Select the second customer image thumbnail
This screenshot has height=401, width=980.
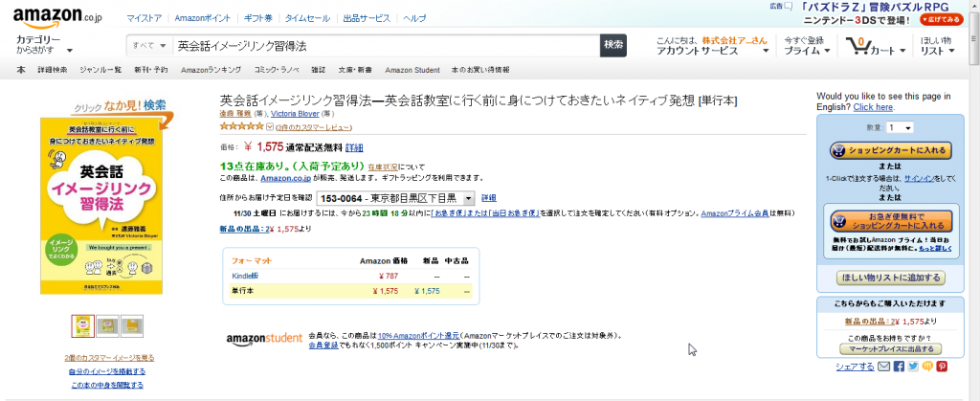[x=107, y=325]
